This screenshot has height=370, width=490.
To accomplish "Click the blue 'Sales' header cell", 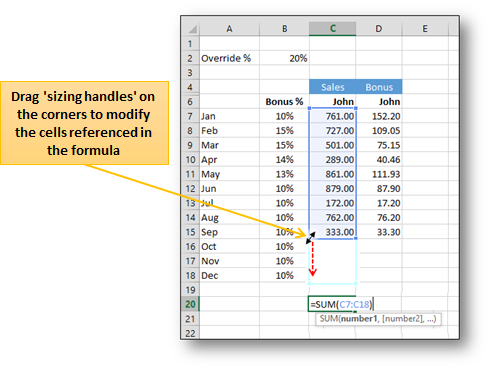I will 332,87.
